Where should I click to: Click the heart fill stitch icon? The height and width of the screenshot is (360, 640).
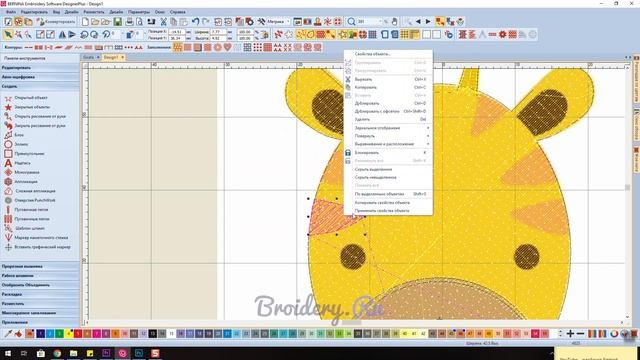click(x=228, y=47)
